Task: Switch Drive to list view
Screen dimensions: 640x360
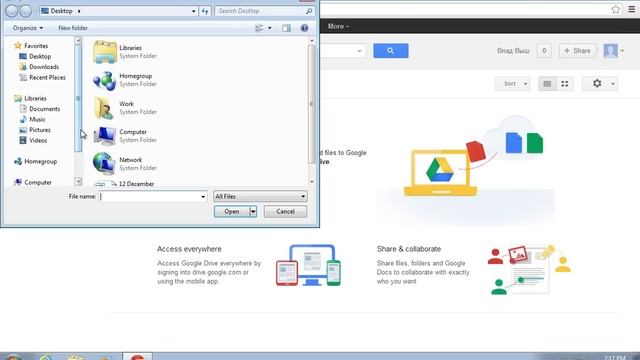Action: pyautogui.click(x=547, y=84)
